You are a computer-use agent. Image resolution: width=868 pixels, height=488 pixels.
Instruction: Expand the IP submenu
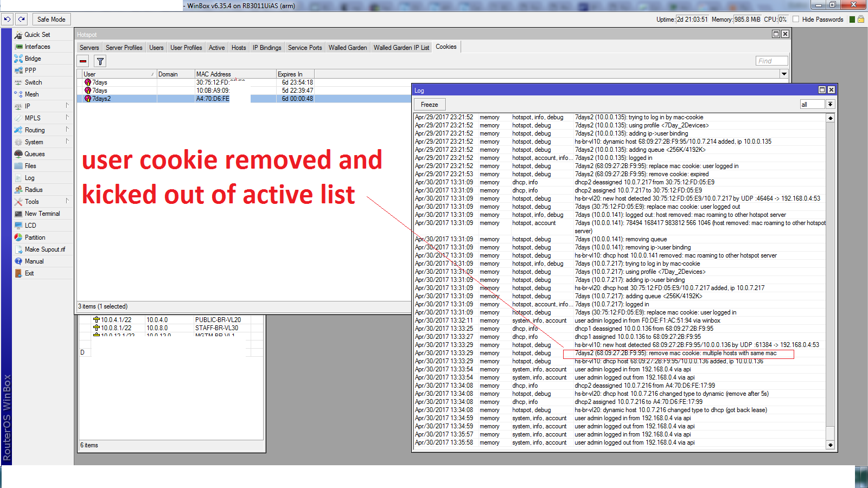[x=27, y=106]
